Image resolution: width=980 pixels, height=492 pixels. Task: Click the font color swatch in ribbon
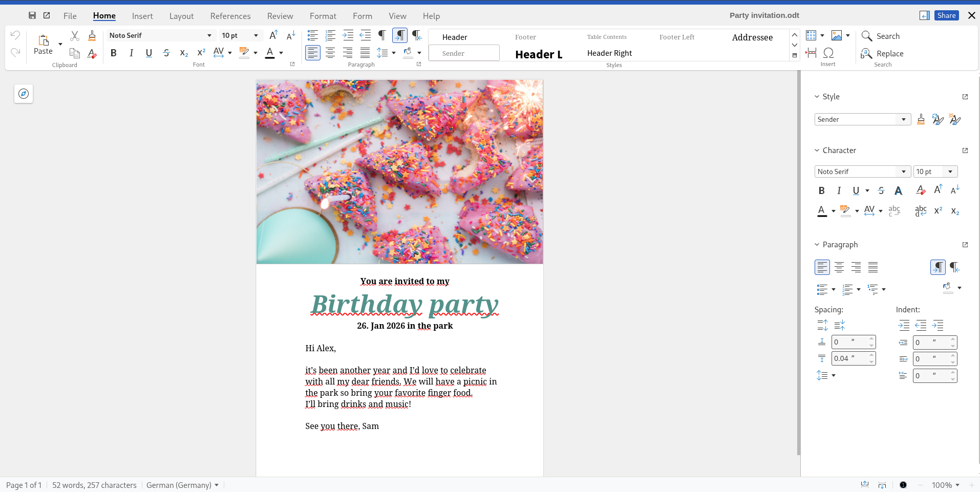click(x=270, y=53)
